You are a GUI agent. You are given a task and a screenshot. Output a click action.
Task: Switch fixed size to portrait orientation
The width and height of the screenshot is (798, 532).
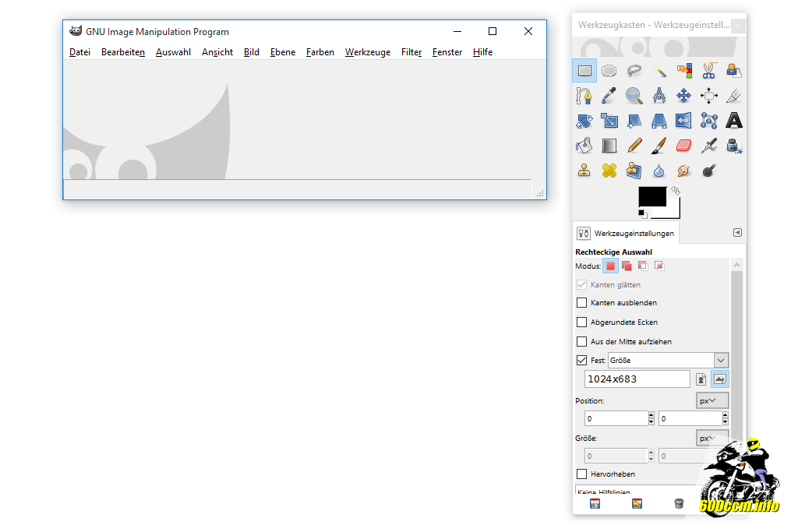[701, 379]
